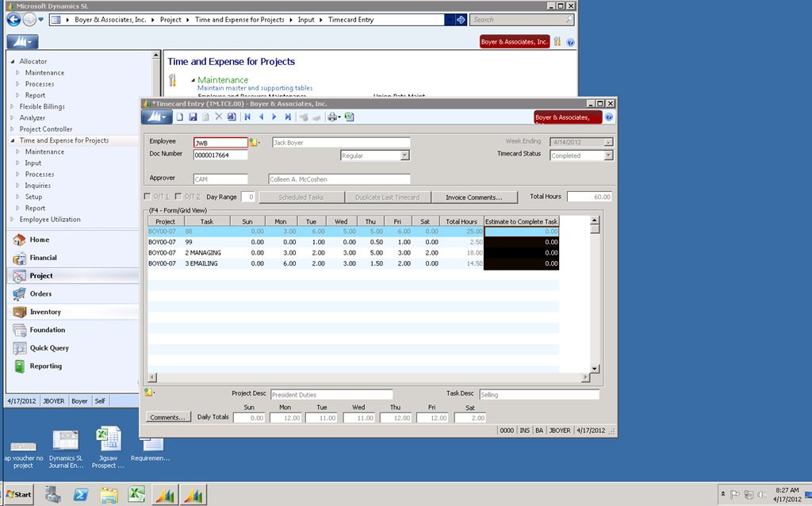Go to the next timecard record
Image resolution: width=812 pixels, height=506 pixels.
[274, 117]
